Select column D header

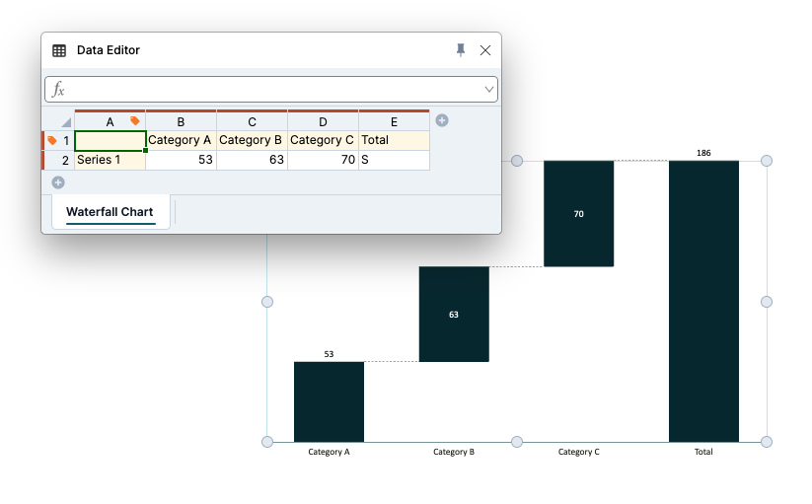point(323,122)
